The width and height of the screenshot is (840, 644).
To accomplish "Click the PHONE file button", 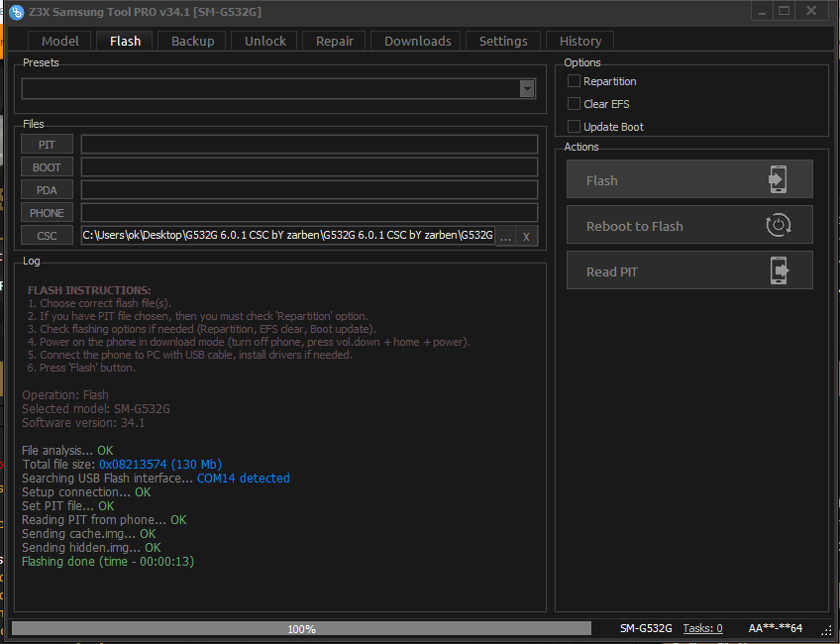I will tap(47, 213).
